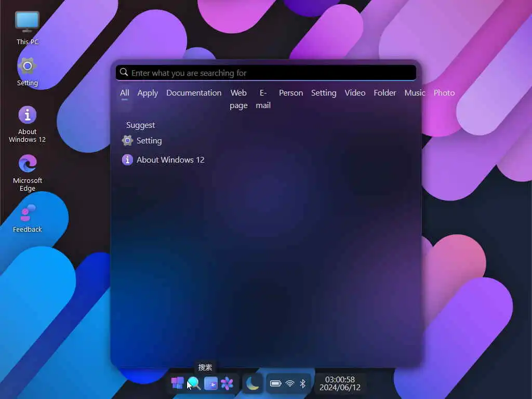Open About Windows 12 desktop icon
The image size is (532, 399).
[27, 124]
